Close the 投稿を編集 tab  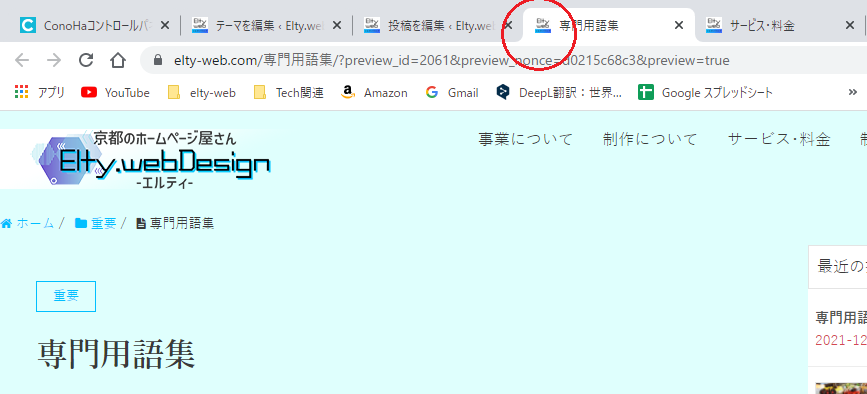509,25
